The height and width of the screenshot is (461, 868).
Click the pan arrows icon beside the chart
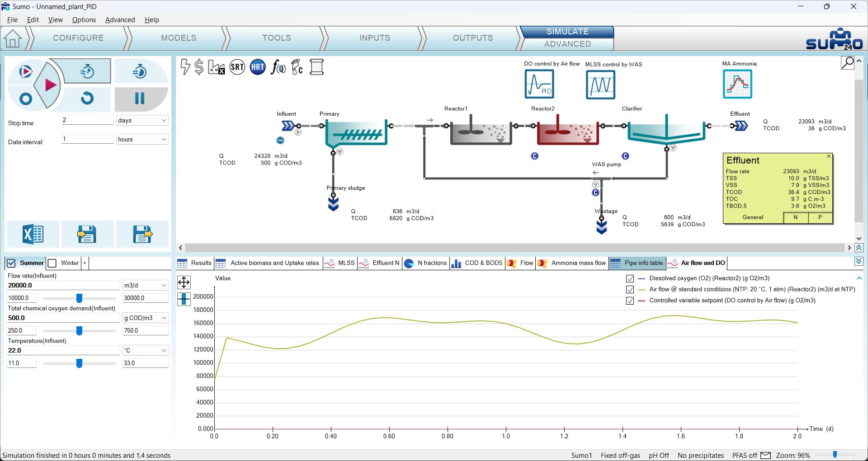(184, 282)
